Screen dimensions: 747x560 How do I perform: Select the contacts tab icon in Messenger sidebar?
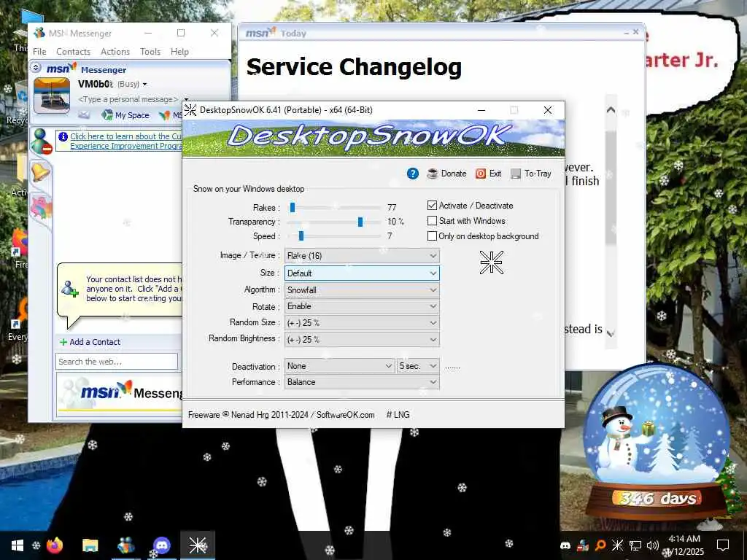tap(41, 141)
